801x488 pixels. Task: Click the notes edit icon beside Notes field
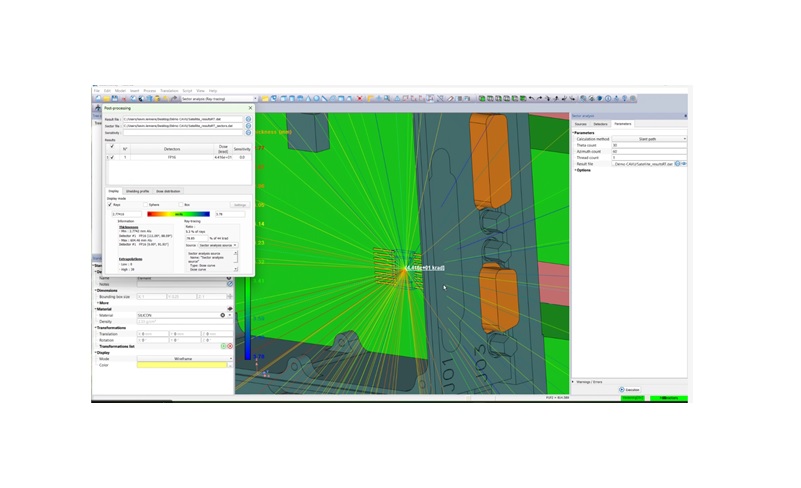[x=229, y=284]
